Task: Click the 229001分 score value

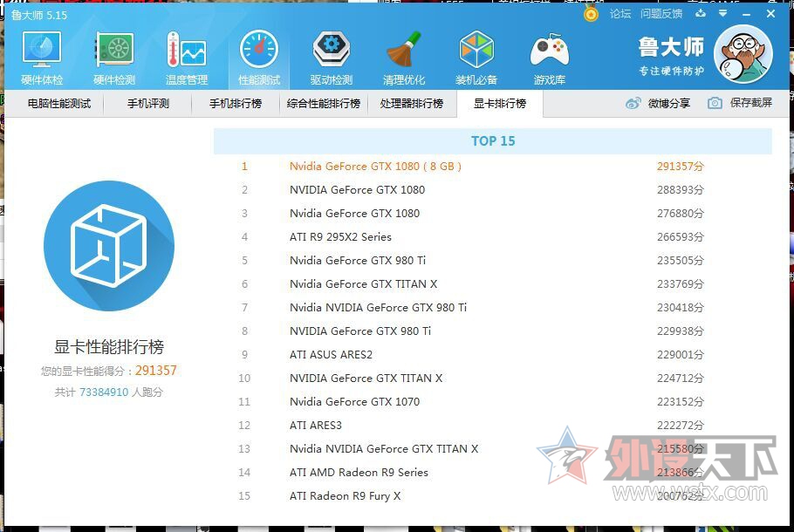Action: pos(681,354)
